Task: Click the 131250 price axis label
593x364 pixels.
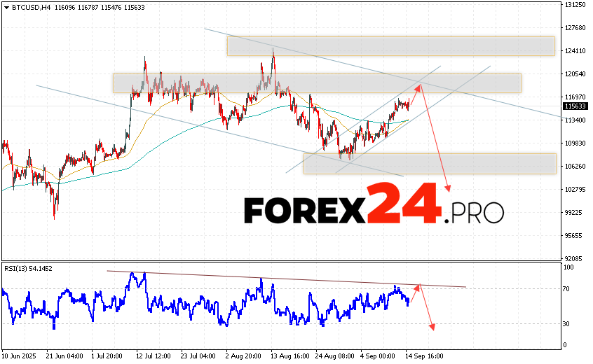Action: 575,5
